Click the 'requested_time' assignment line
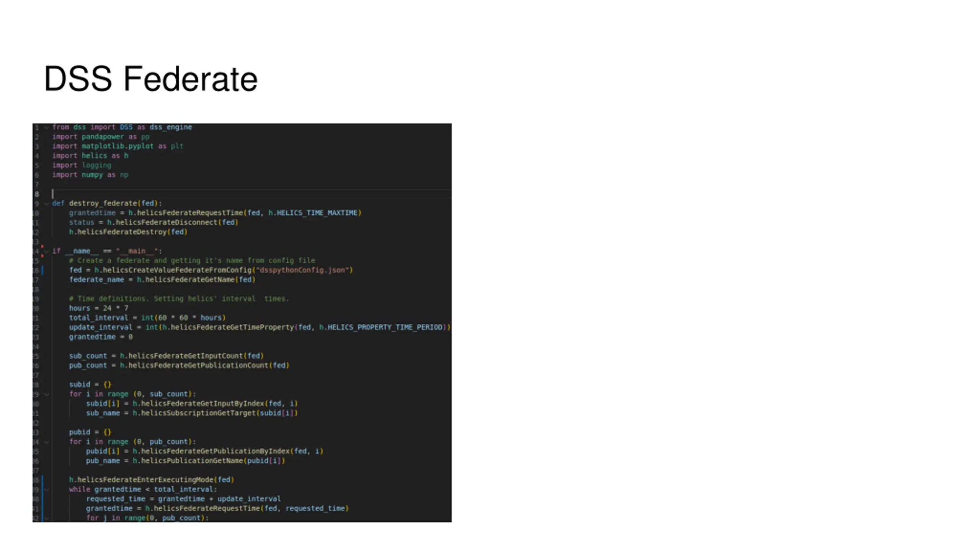The image size is (980, 551). tap(183, 499)
